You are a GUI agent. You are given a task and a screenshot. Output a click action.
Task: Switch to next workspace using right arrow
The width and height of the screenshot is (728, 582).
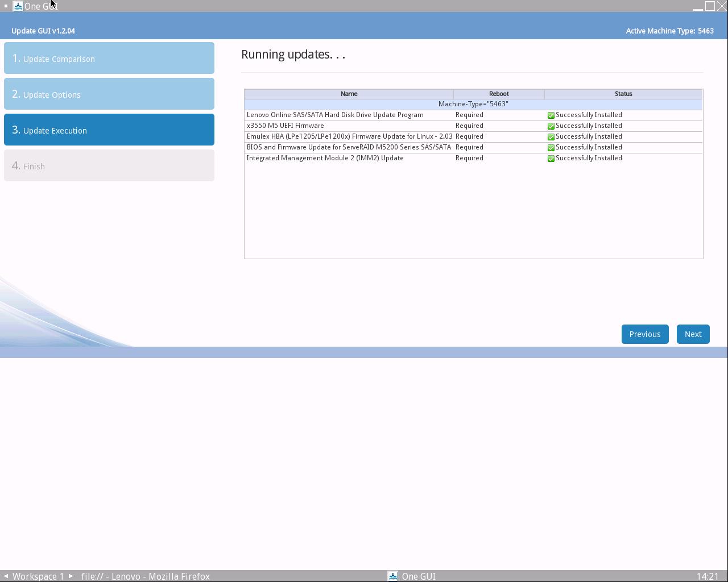tap(71, 576)
